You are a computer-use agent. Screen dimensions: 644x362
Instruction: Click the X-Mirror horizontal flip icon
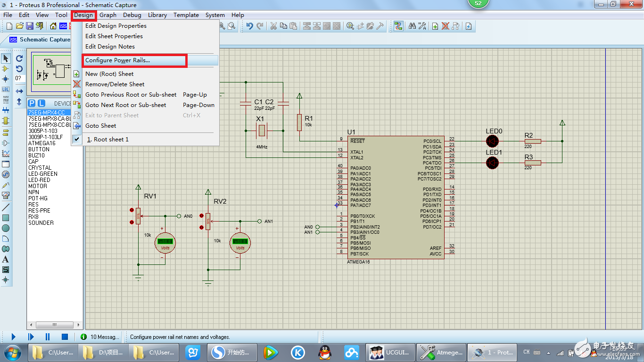click(x=19, y=91)
